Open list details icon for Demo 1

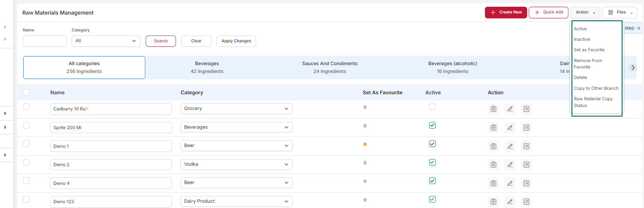tap(526, 146)
